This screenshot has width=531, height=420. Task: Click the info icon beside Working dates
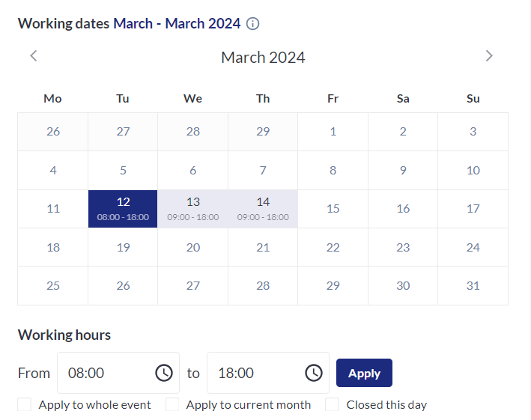point(253,24)
